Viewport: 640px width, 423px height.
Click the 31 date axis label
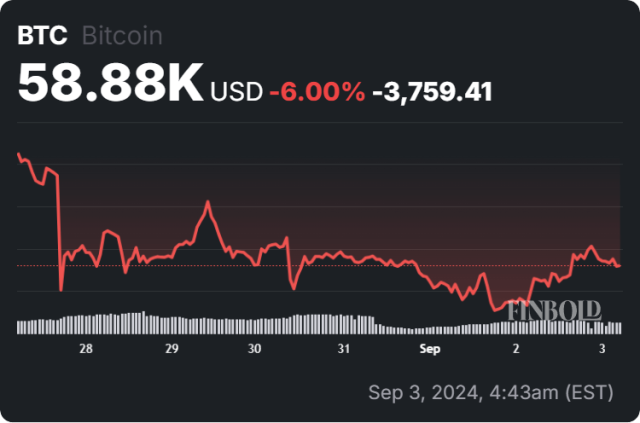point(343,349)
